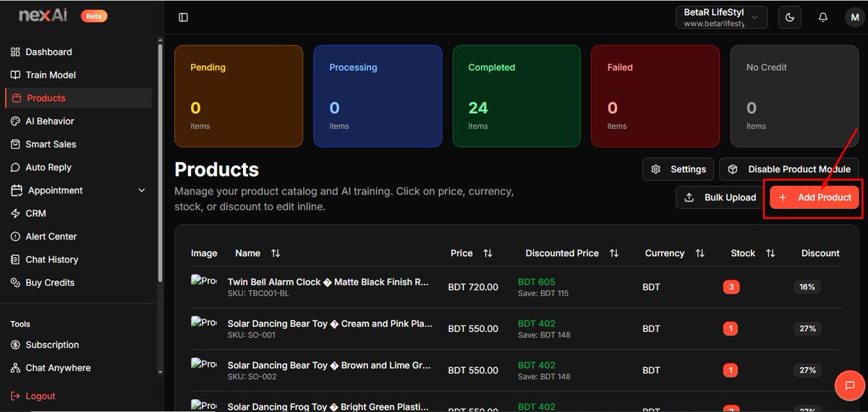
Task: Click the Beta badge
Action: (93, 16)
